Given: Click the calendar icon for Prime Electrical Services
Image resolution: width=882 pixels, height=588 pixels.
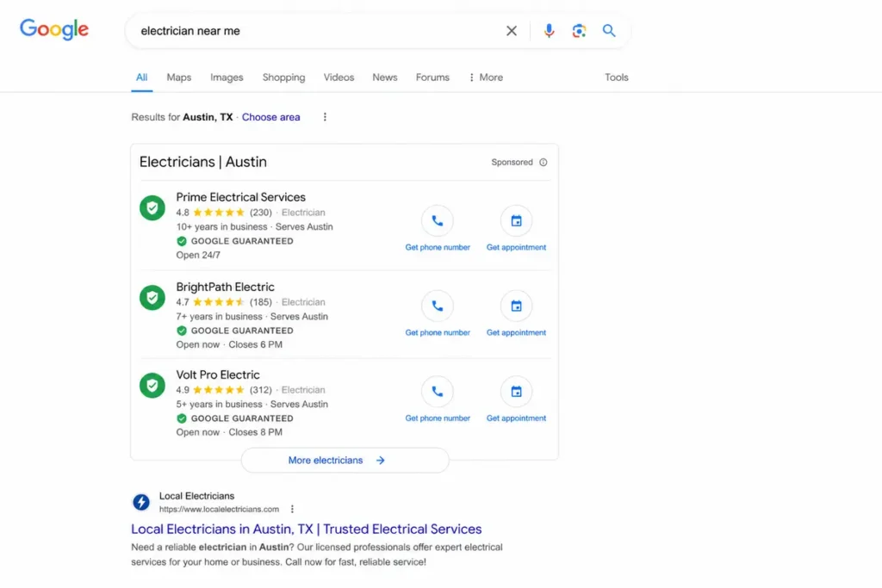Looking at the screenshot, I should [516, 221].
